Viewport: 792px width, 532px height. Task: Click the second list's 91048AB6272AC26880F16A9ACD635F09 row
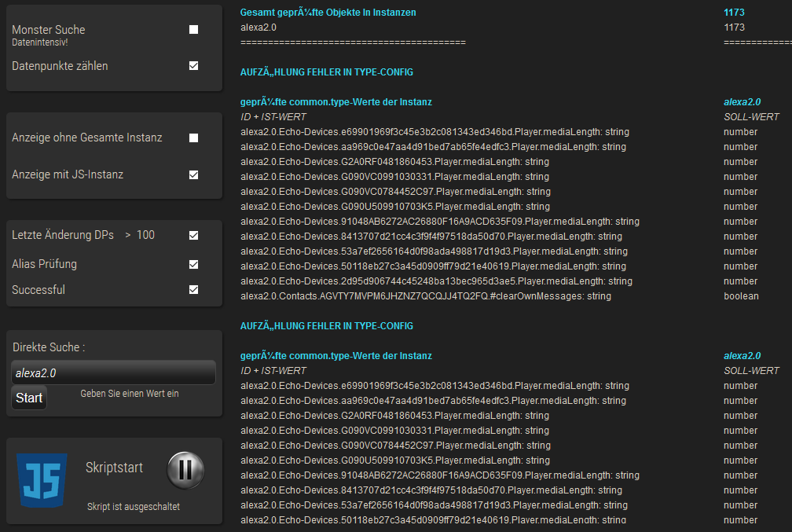tap(440, 475)
